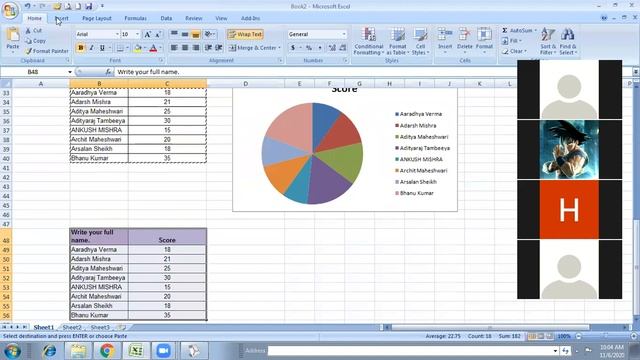
Task: Click the Insert Function fx icon
Action: [x=108, y=72]
